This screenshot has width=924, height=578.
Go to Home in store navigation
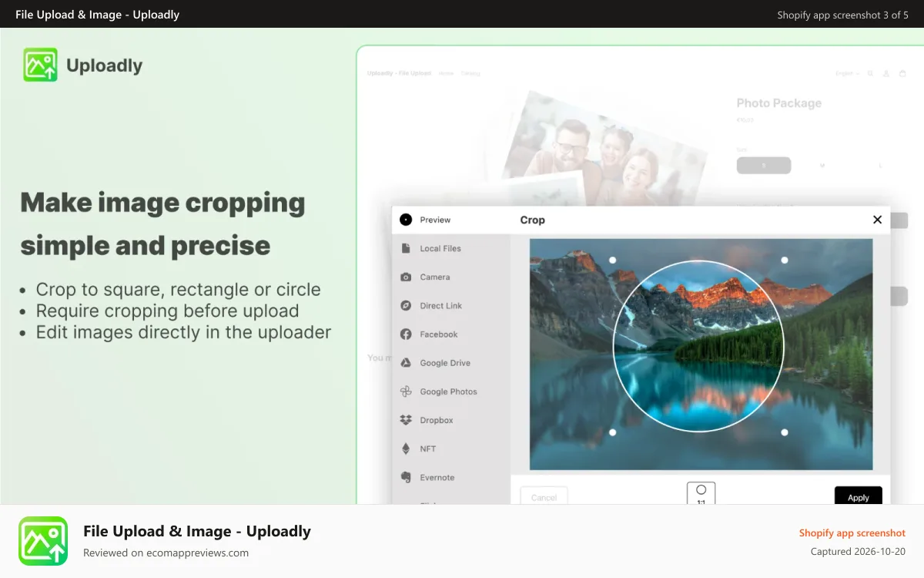(446, 73)
